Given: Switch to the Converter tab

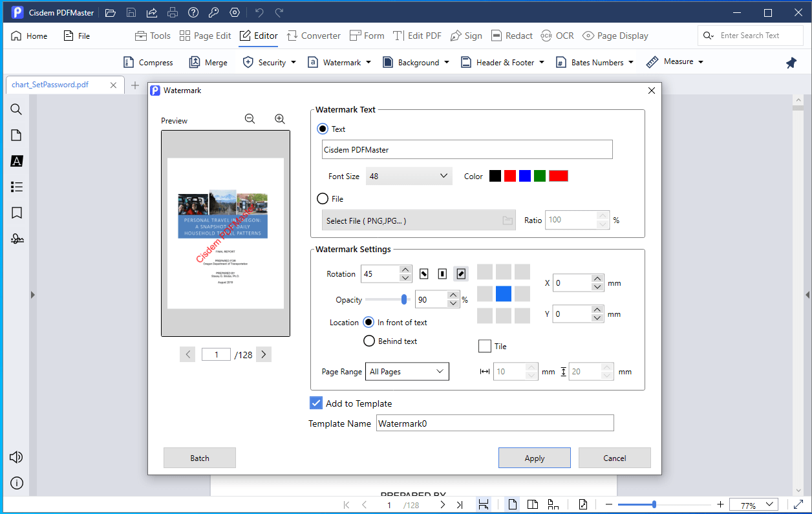Looking at the screenshot, I should point(314,36).
